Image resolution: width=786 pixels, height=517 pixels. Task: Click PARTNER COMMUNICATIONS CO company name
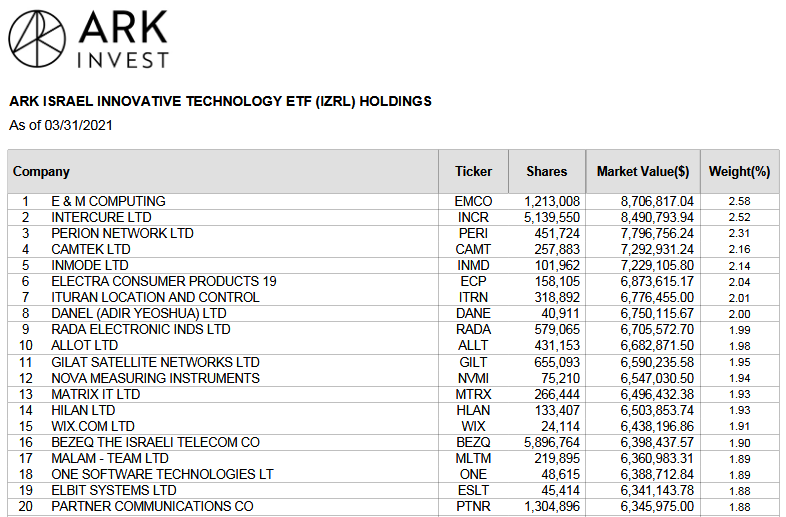[x=152, y=506]
